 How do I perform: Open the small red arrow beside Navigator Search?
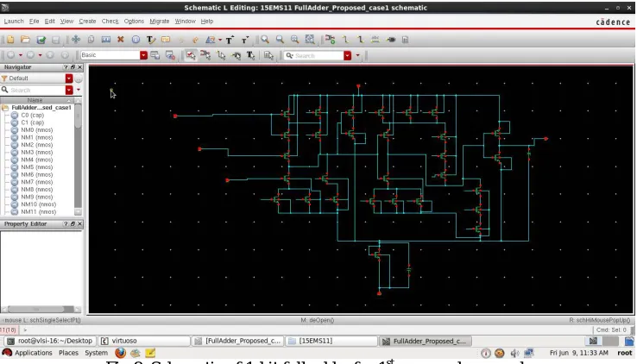79,90
